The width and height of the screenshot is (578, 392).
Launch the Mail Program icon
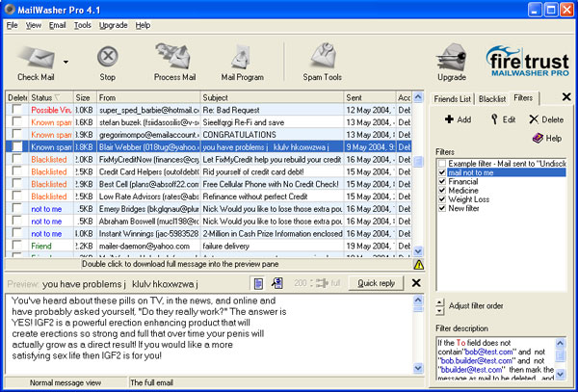(242, 57)
